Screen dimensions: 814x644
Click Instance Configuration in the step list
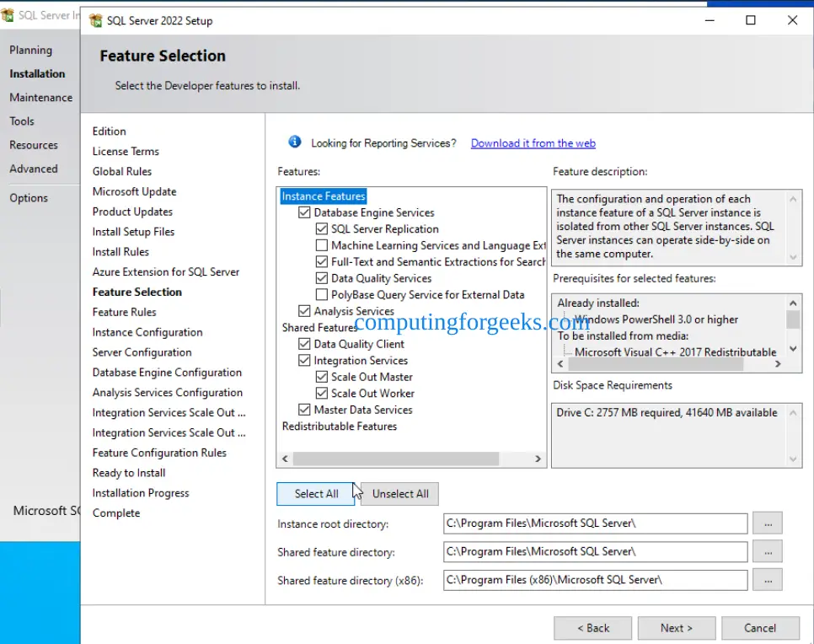(147, 332)
